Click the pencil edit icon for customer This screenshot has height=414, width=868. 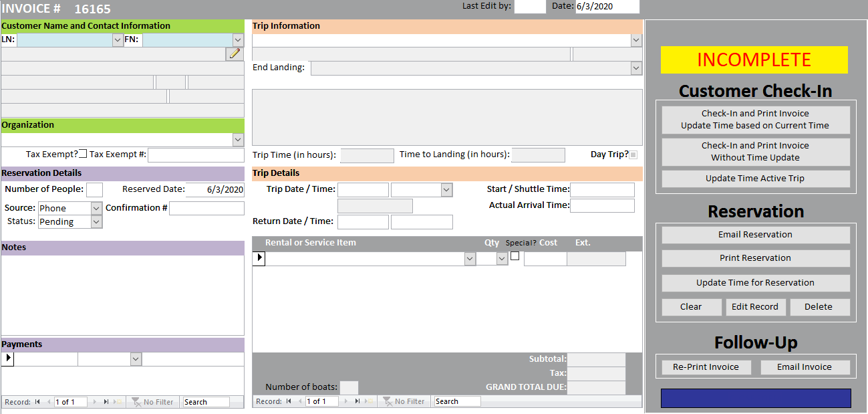(x=235, y=54)
